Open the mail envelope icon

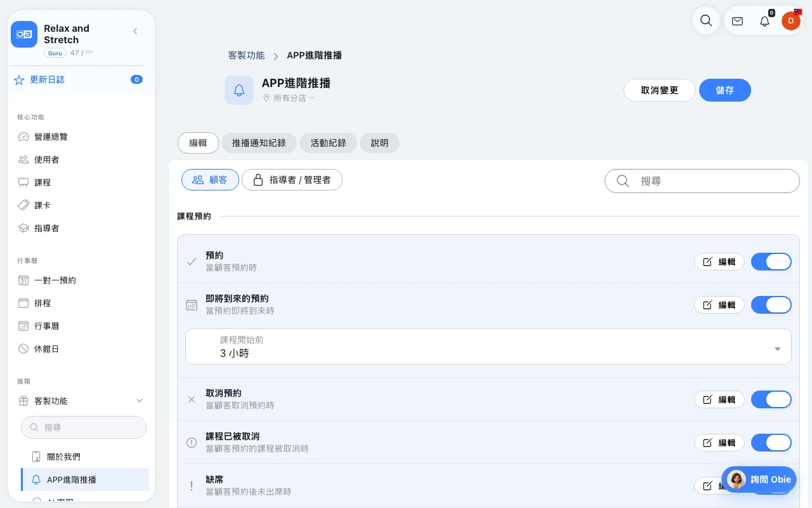click(737, 21)
